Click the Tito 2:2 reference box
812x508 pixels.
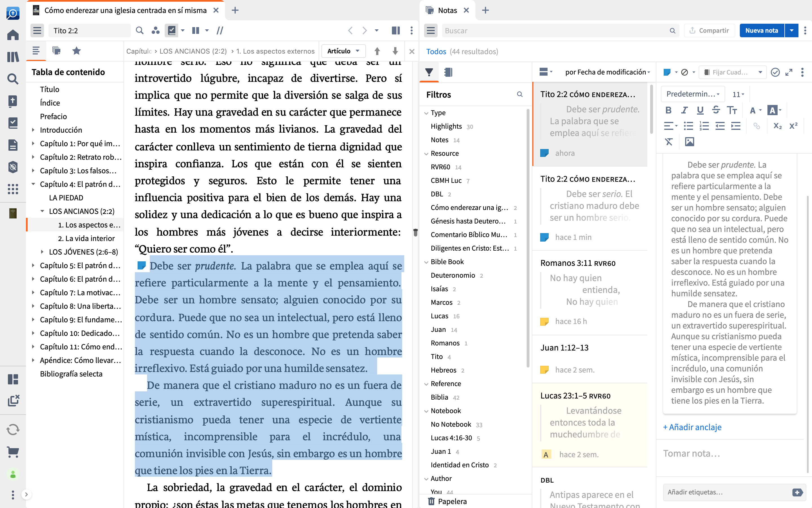tap(90, 30)
